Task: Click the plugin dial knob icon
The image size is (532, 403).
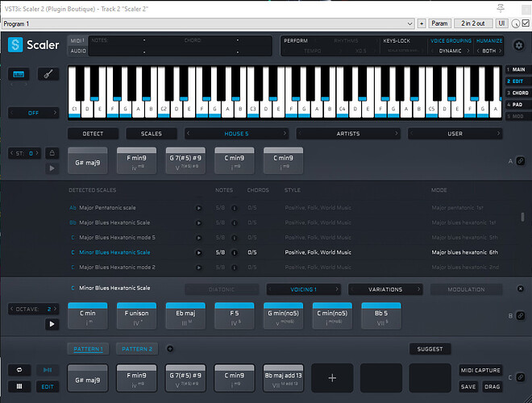Action: click(x=515, y=23)
